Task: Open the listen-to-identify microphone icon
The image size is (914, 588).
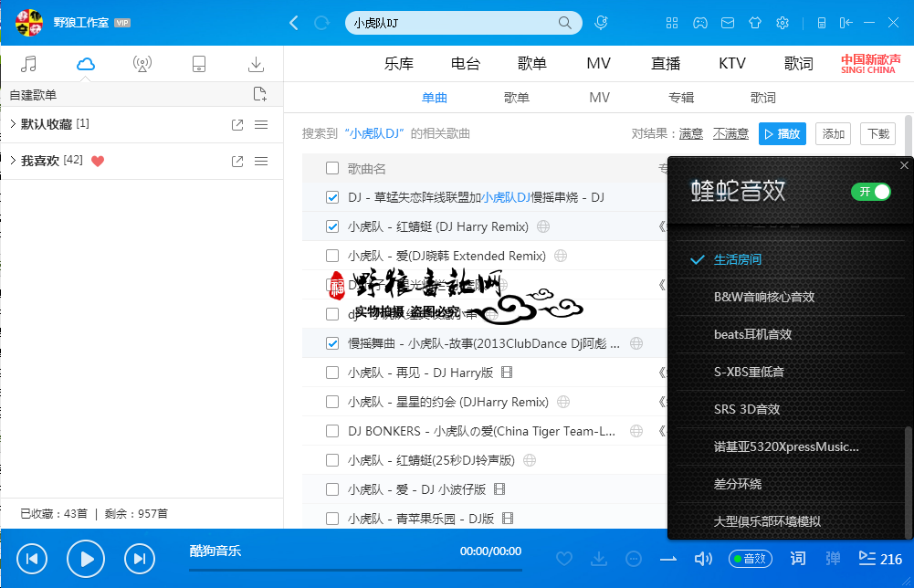Action: pyautogui.click(x=601, y=23)
